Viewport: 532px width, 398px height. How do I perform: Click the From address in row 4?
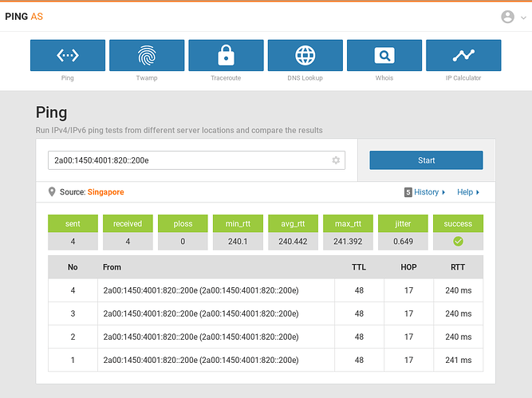pos(201,290)
